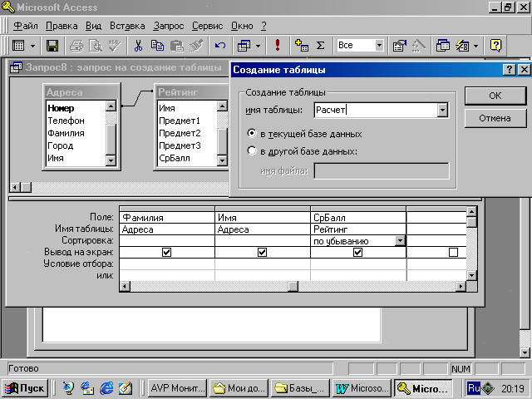Screen dimensions: 532x399
Task: Click the View mode datasheet icon
Action: pos(18,46)
